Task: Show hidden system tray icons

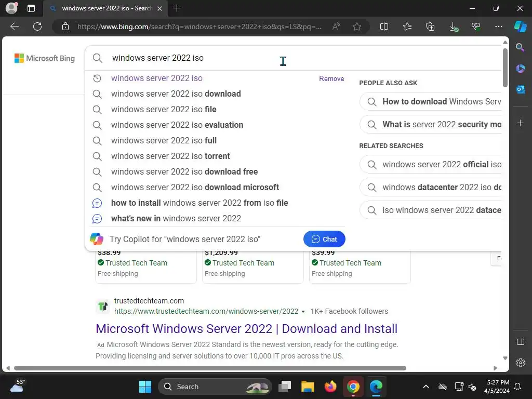Action: tap(426, 387)
